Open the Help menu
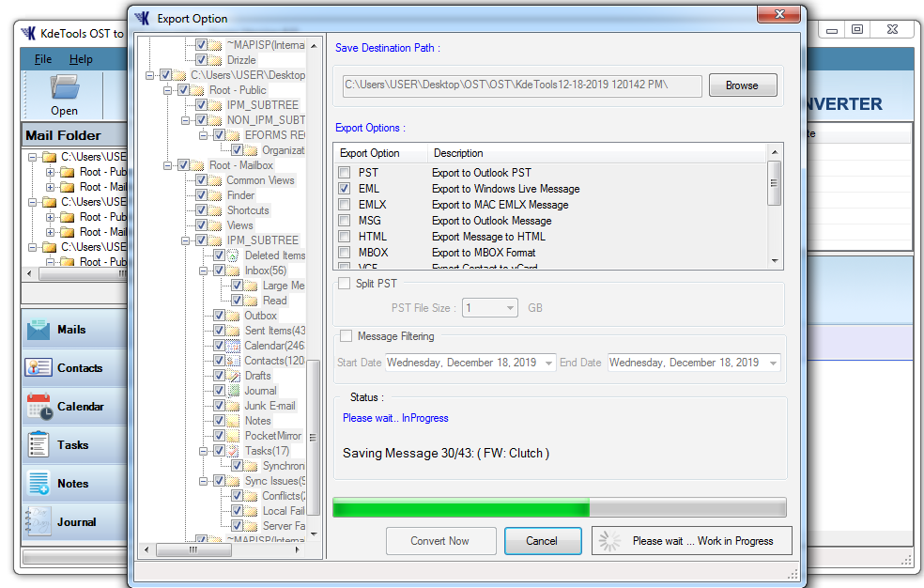 tap(81, 59)
